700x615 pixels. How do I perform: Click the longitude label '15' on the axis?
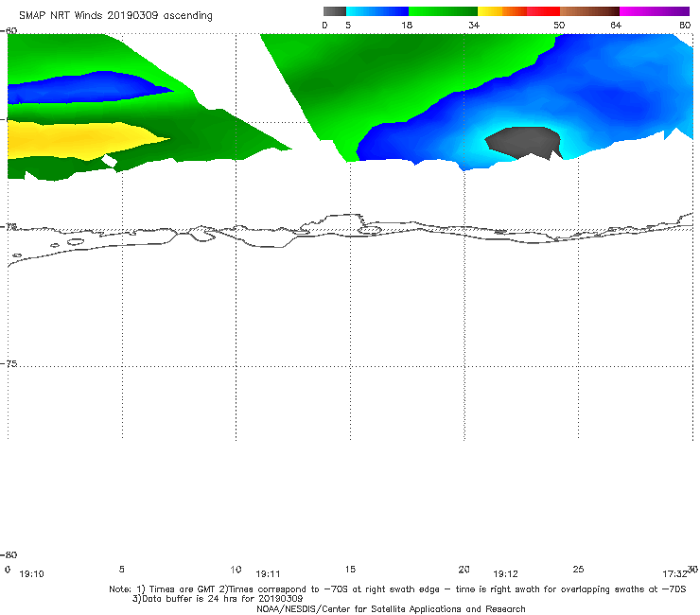point(350,569)
